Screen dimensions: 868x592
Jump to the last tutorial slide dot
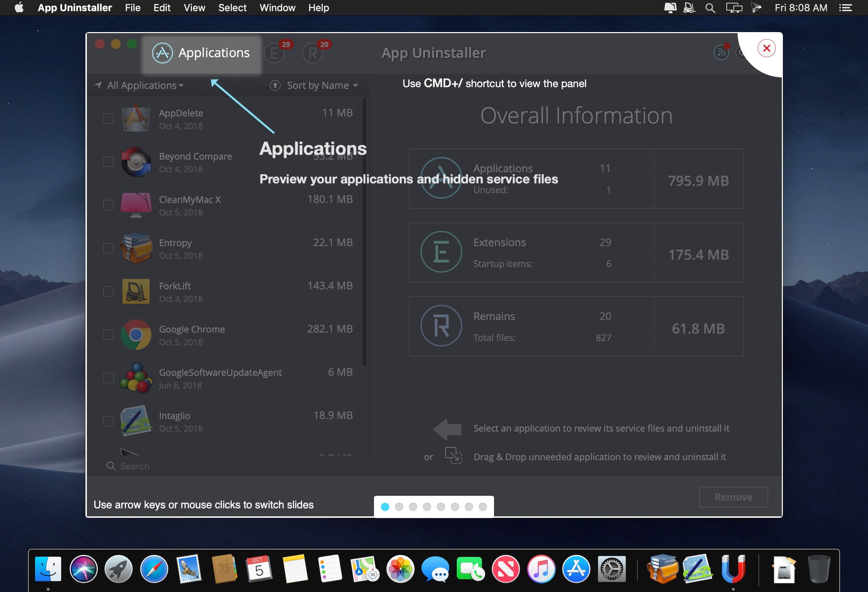[483, 507]
